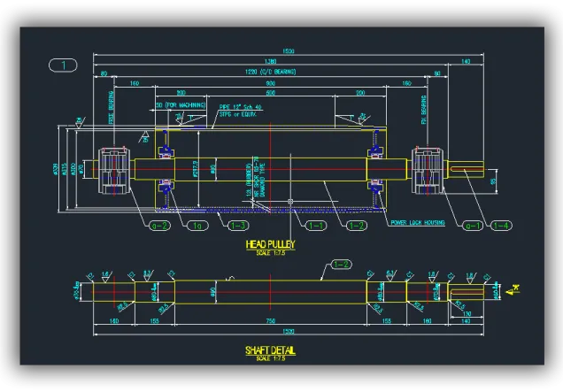Click the 1-4 part balloon
563x392 pixels.
tap(501, 226)
